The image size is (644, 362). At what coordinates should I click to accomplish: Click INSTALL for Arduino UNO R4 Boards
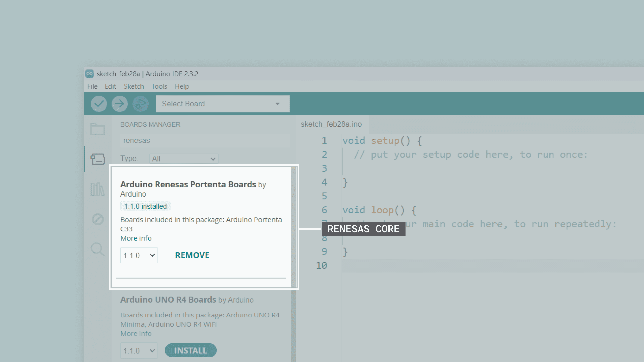click(191, 350)
